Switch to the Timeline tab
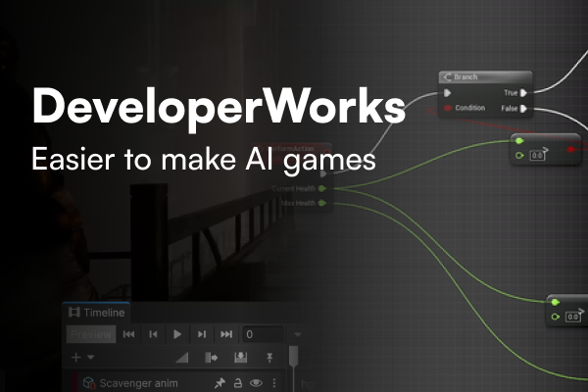The height and width of the screenshot is (392, 588). (x=96, y=313)
